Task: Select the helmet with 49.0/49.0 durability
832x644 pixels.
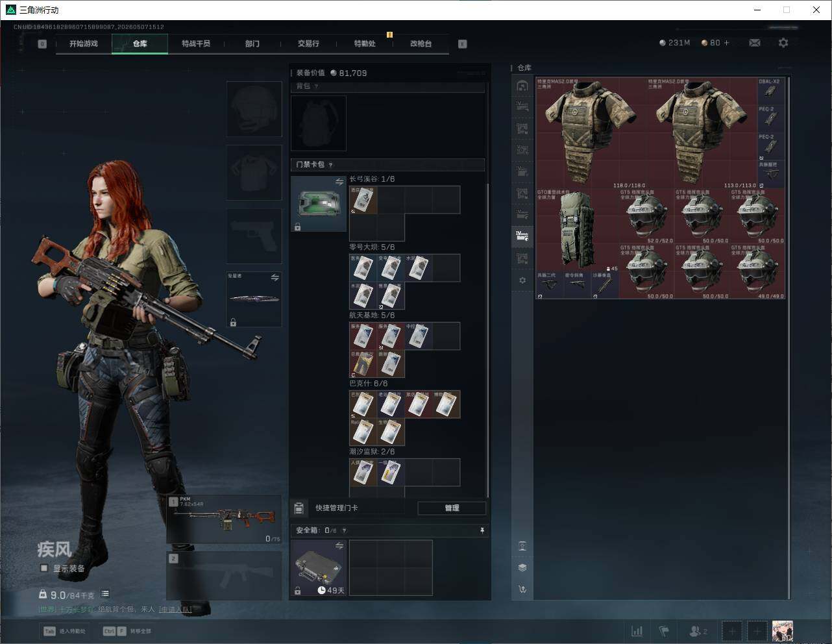Action: [x=757, y=271]
